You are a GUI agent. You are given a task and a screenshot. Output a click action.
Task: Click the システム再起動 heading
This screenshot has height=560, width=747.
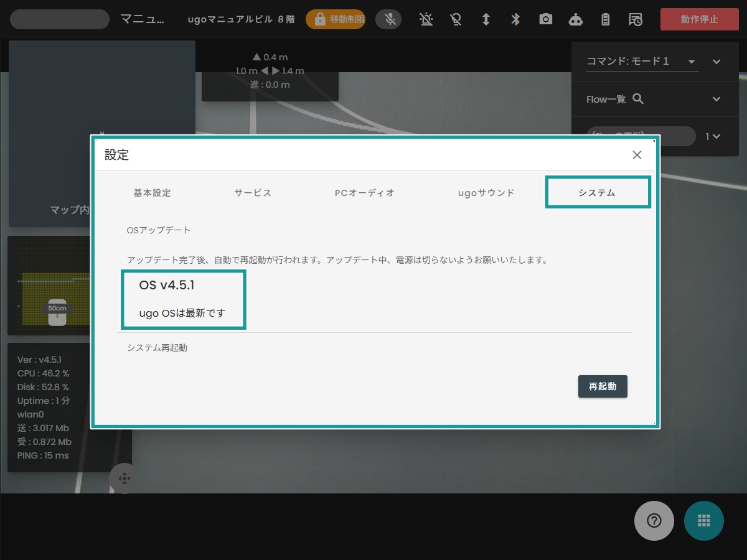[157, 348]
